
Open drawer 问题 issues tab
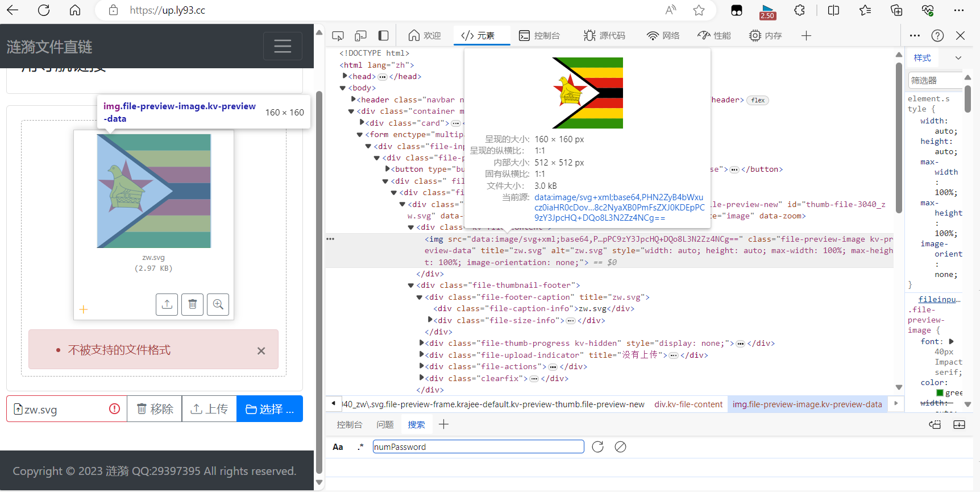point(385,425)
